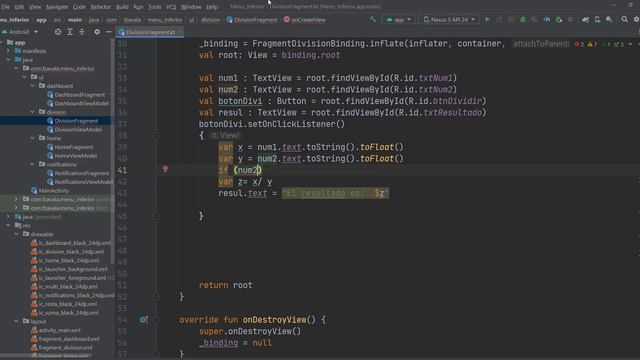Image resolution: width=640 pixels, height=360 pixels.
Task: Open the Navigate menu
Action: point(57,7)
